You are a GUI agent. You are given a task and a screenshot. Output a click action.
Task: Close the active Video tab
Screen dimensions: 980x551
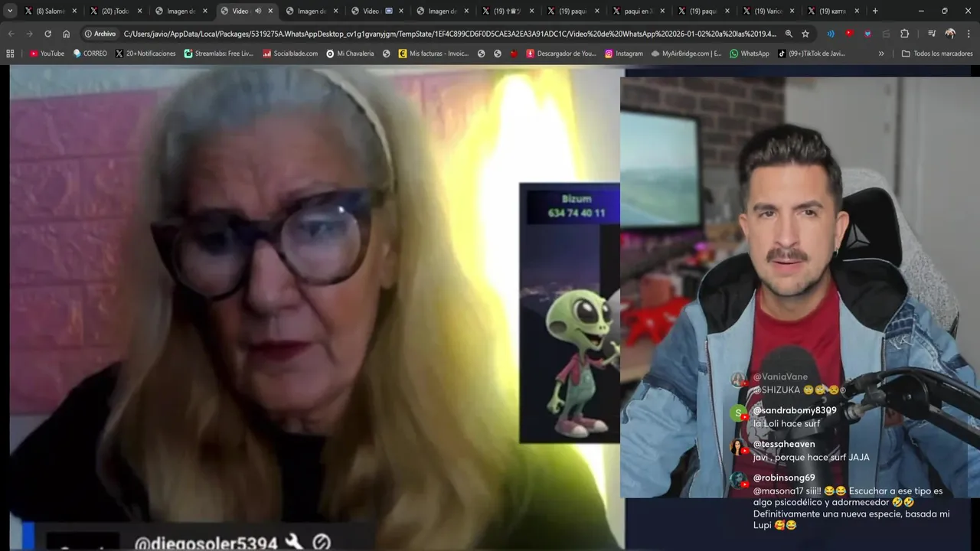270,11
